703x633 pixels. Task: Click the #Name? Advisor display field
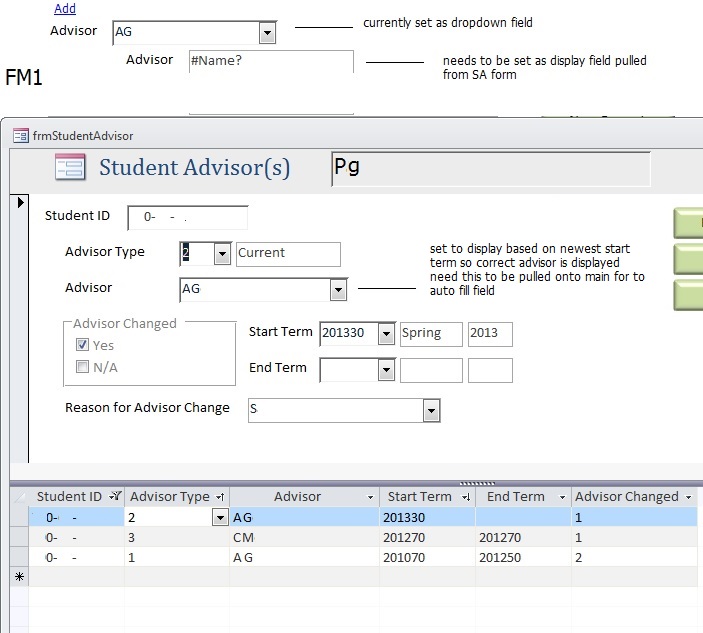click(x=271, y=62)
